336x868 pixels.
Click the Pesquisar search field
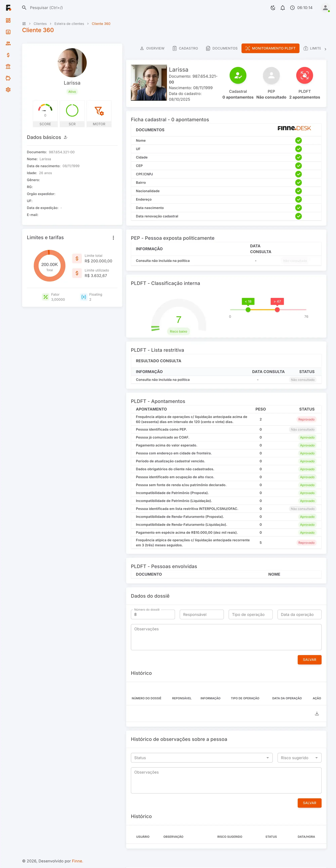[47, 8]
